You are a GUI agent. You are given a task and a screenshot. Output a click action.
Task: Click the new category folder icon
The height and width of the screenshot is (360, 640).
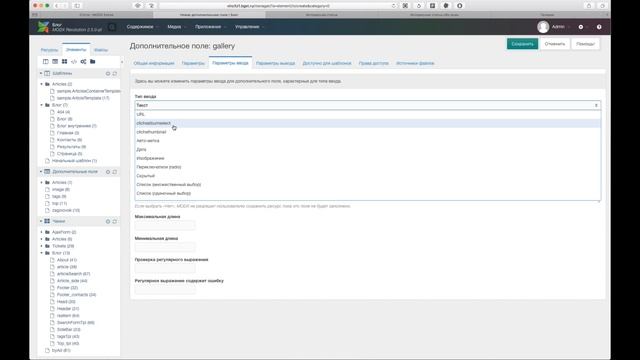pos(93,62)
